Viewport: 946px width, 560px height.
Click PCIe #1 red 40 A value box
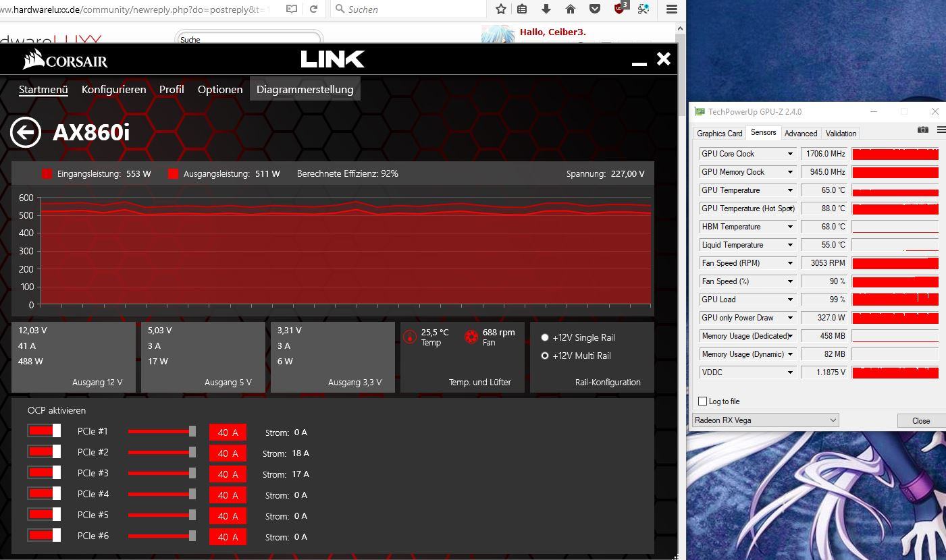tap(228, 432)
